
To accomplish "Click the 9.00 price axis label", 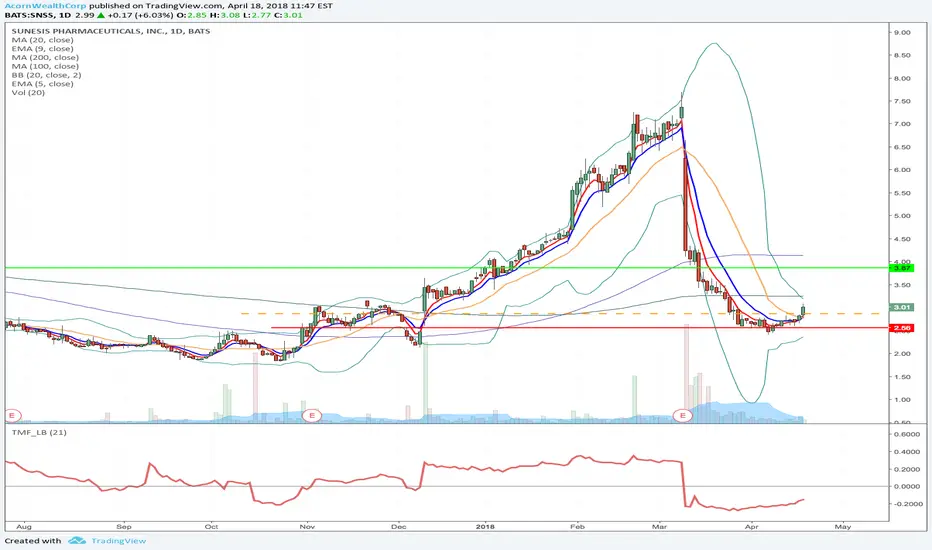I will 902,33.
